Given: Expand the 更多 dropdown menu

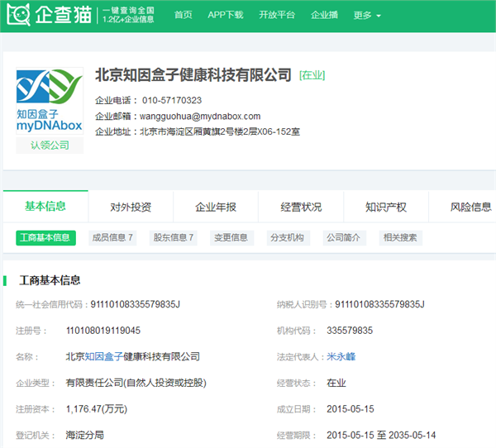Looking at the screenshot, I should pyautogui.click(x=367, y=15).
